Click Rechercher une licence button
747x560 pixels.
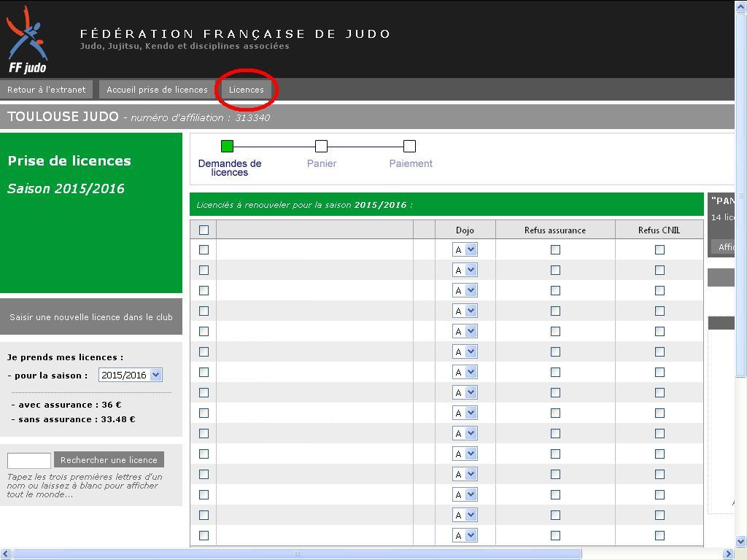point(109,460)
